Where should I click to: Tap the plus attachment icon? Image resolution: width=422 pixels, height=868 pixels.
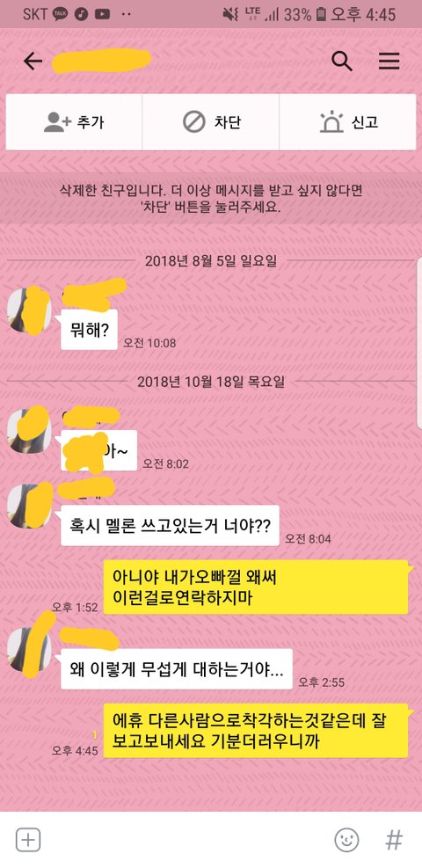pos(27,840)
